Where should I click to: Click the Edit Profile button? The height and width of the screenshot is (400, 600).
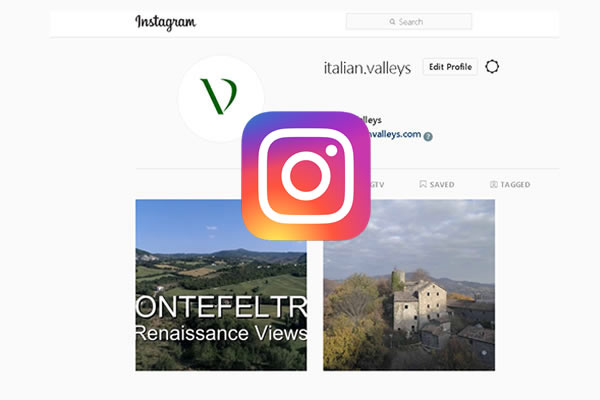tap(450, 67)
